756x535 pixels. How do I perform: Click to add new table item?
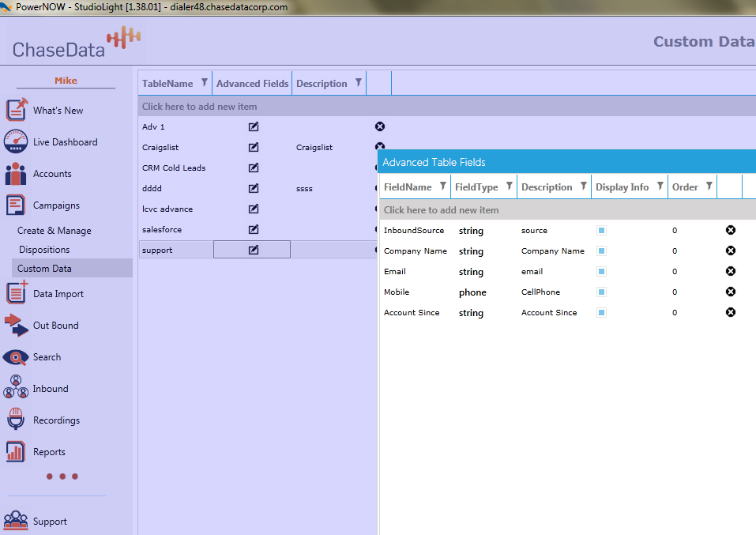tap(200, 107)
